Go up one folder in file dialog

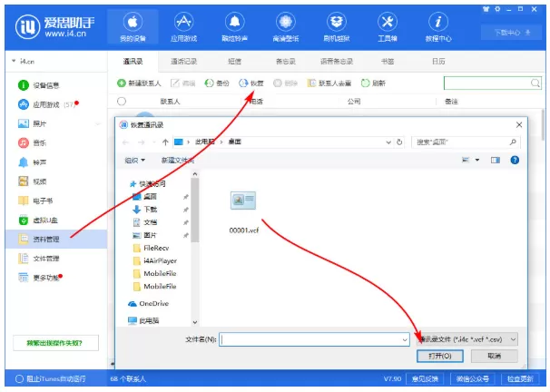pos(165,142)
